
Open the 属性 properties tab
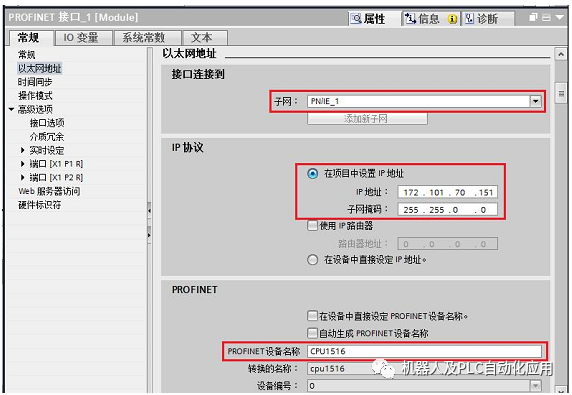tap(373, 19)
